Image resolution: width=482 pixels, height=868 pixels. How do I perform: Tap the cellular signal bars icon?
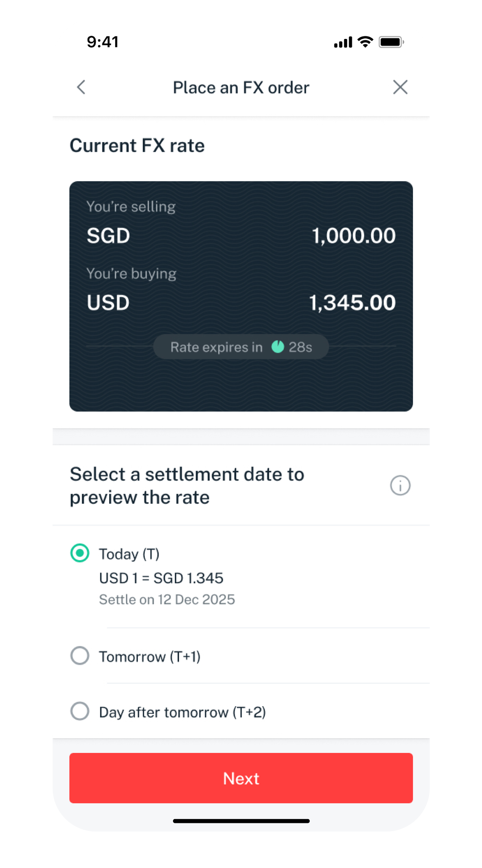coord(343,43)
